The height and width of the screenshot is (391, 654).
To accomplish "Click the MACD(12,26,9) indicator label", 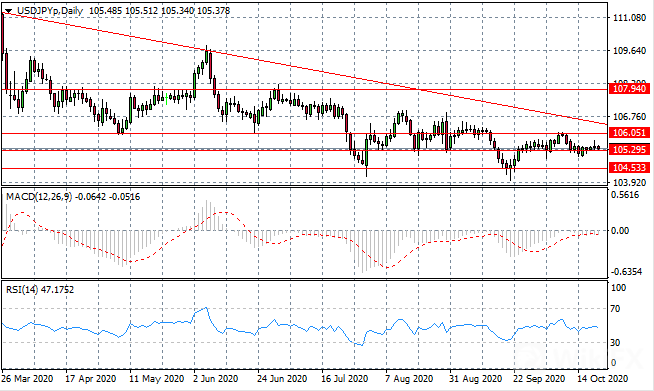I will pos(73,197).
